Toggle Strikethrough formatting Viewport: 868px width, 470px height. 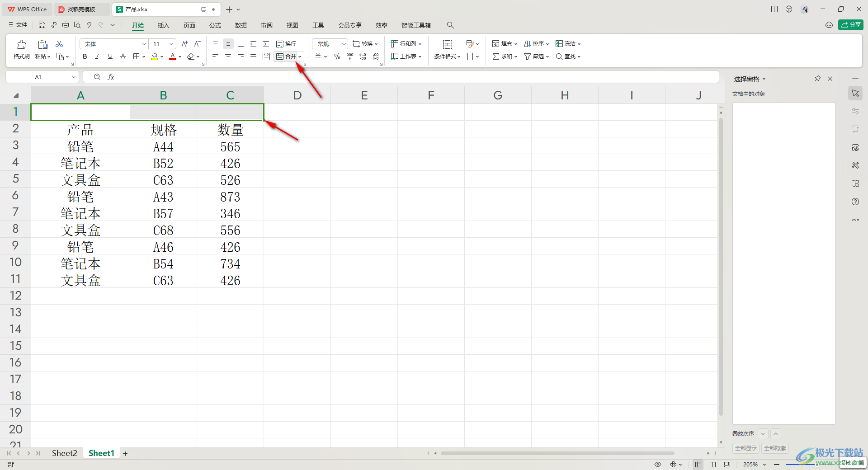(x=123, y=56)
